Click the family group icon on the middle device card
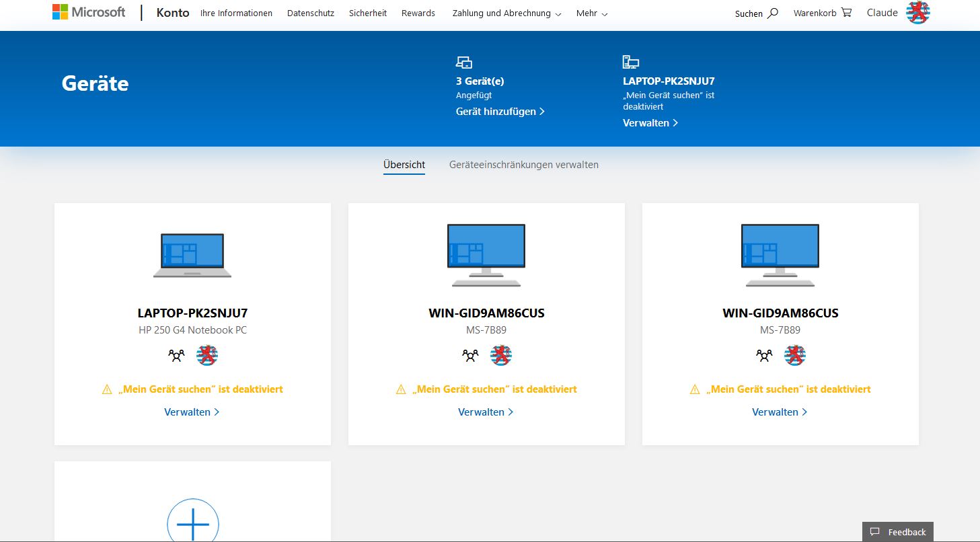Screen dimensions: 980x542 (x=470, y=355)
